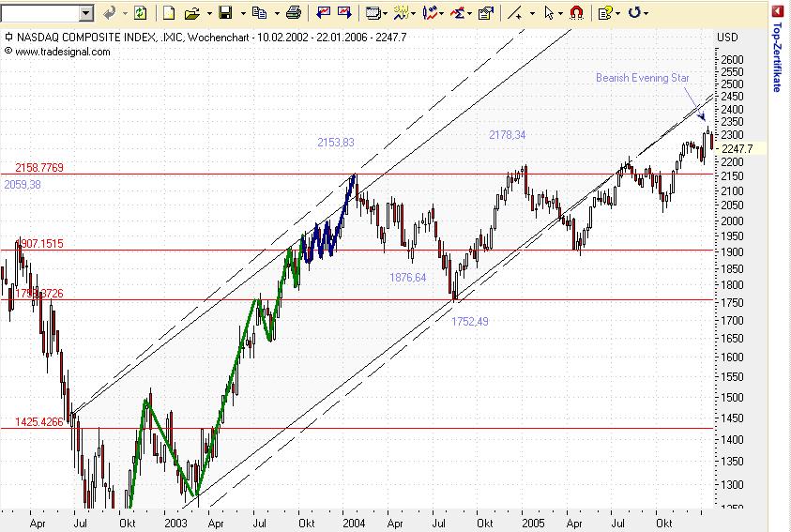The width and height of the screenshot is (791, 532).
Task: Expand the save options dropdown arrow
Action: pos(243,14)
